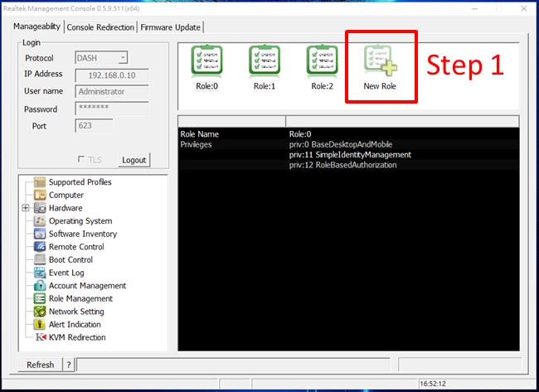Click the Refresh button

click(41, 365)
